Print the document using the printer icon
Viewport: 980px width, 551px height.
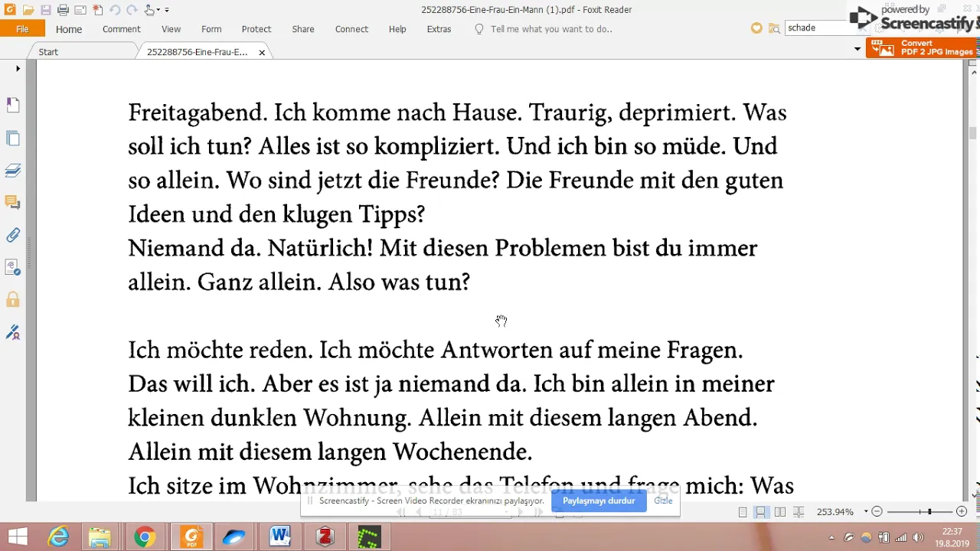click(x=63, y=10)
